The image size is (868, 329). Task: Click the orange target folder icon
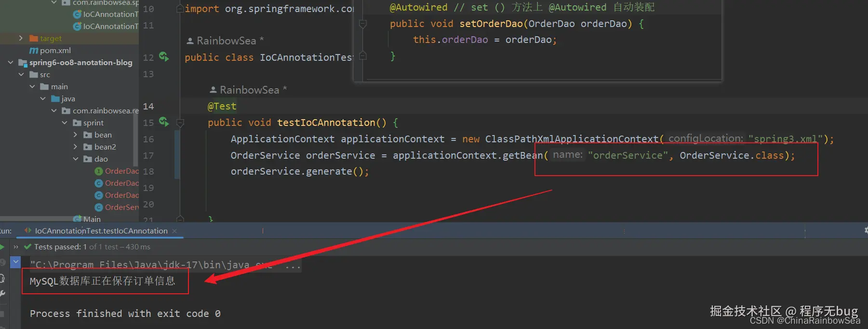34,39
